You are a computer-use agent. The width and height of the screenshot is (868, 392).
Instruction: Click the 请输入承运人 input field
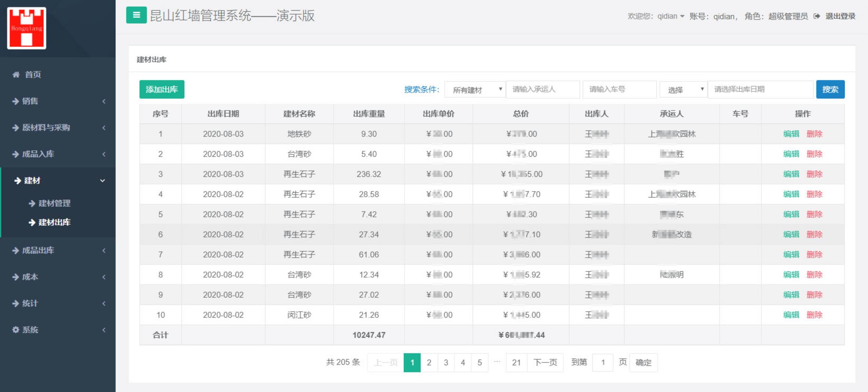[543, 89]
